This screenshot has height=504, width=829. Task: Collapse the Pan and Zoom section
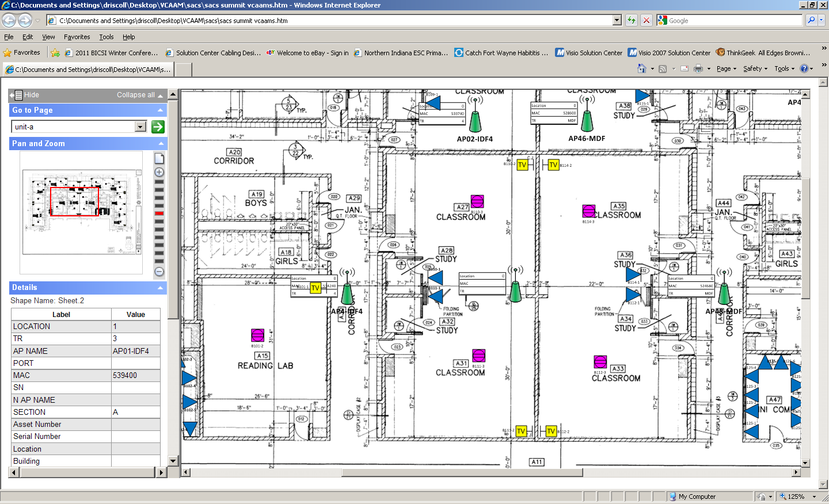coord(160,143)
